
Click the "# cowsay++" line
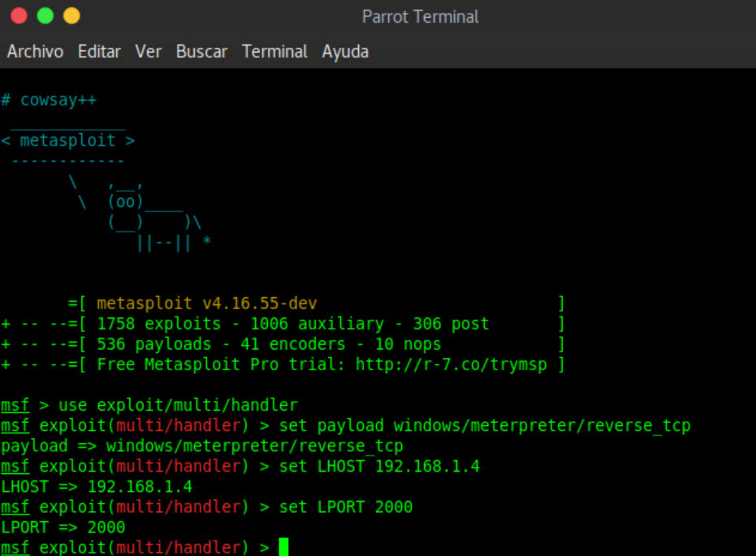(49, 100)
